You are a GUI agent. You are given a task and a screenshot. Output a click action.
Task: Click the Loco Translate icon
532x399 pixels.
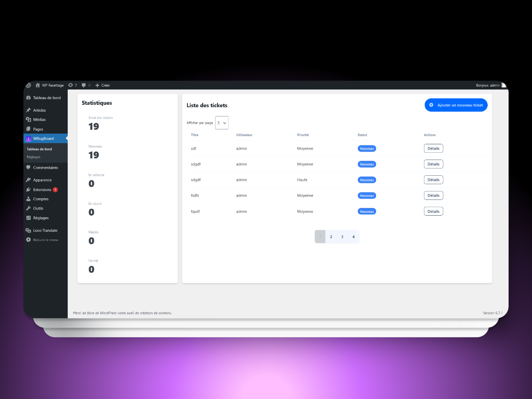click(28, 231)
